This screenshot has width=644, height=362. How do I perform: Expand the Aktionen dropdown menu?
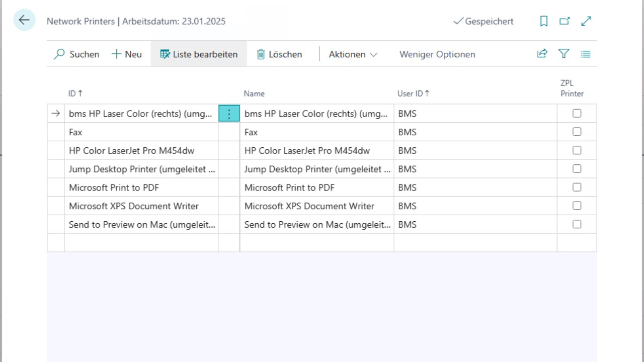[353, 54]
